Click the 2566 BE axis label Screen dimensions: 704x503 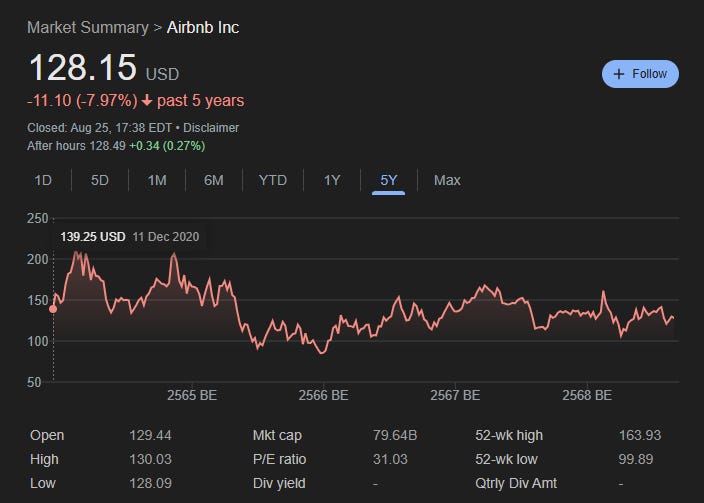(323, 395)
